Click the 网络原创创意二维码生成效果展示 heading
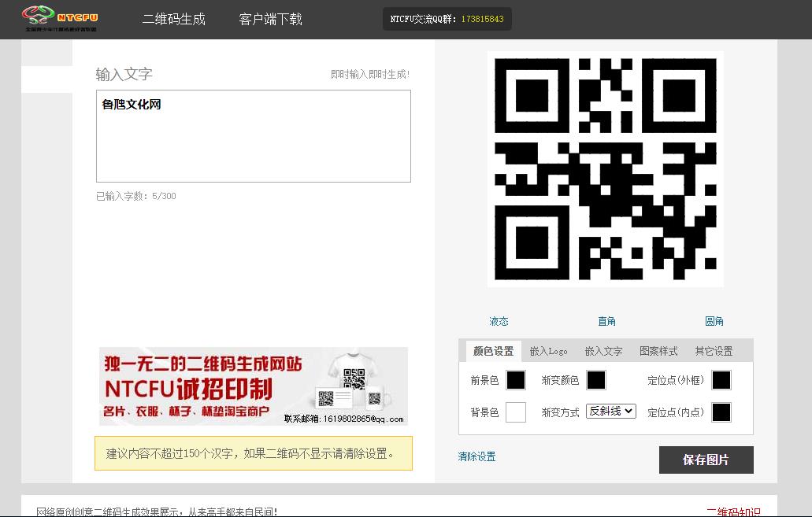 (x=157, y=511)
